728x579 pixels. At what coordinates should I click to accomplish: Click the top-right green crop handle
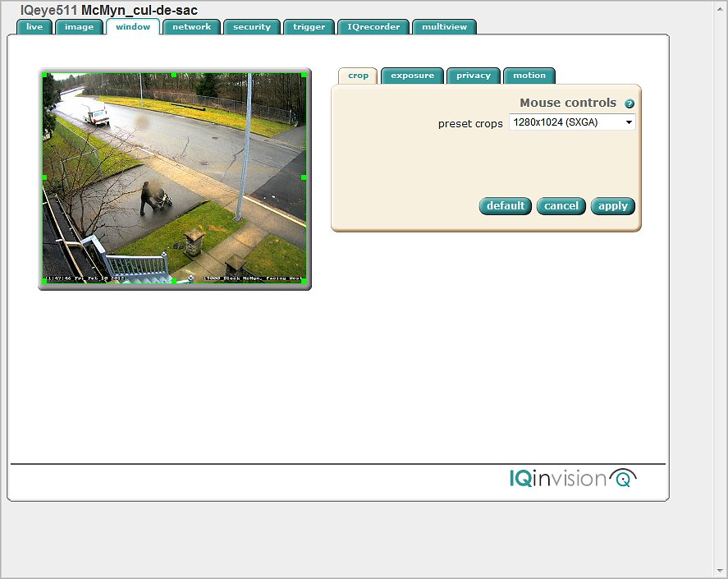[304, 76]
